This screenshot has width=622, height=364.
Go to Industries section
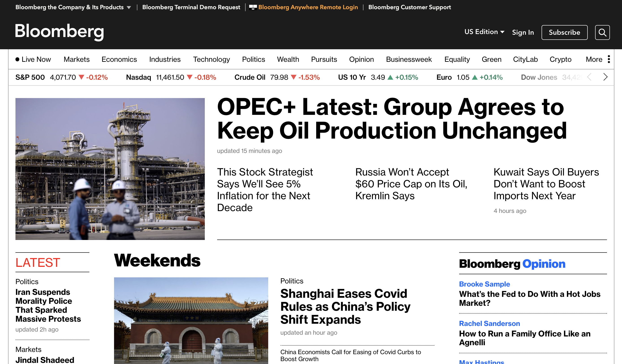165,59
